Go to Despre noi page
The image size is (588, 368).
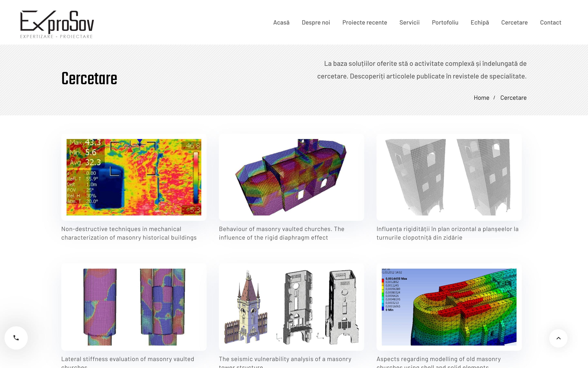[x=316, y=22]
